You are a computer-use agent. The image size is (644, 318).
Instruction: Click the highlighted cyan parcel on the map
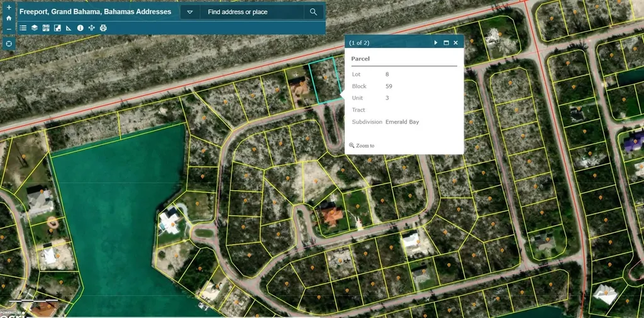click(326, 82)
